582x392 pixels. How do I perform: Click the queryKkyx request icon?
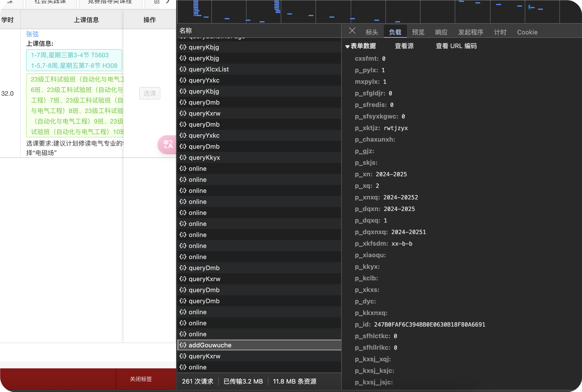click(183, 157)
